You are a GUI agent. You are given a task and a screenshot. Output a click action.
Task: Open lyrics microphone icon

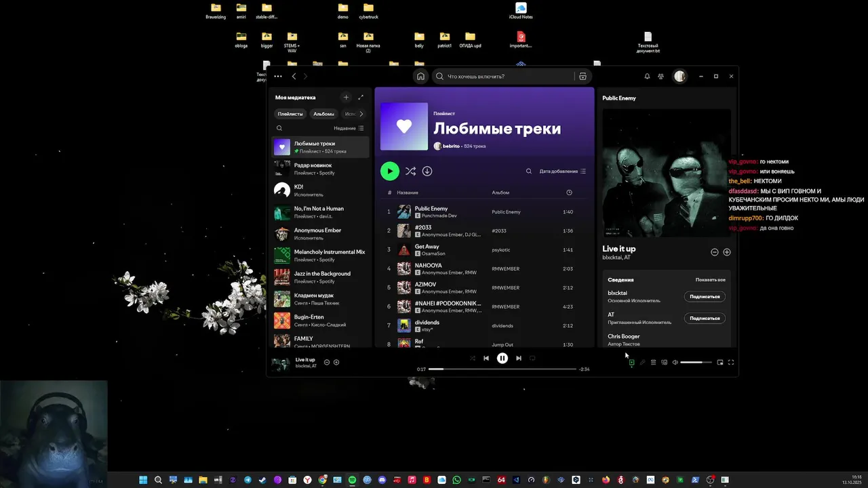coord(642,363)
